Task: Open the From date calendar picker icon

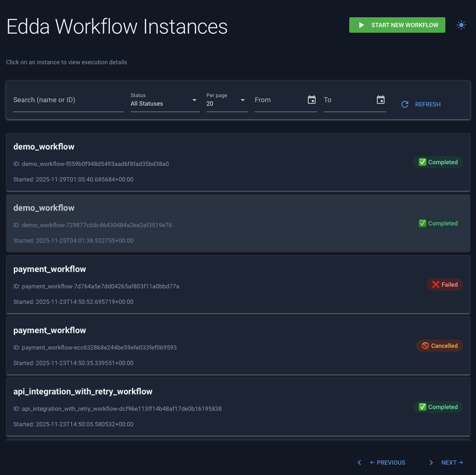Action: coord(312,100)
